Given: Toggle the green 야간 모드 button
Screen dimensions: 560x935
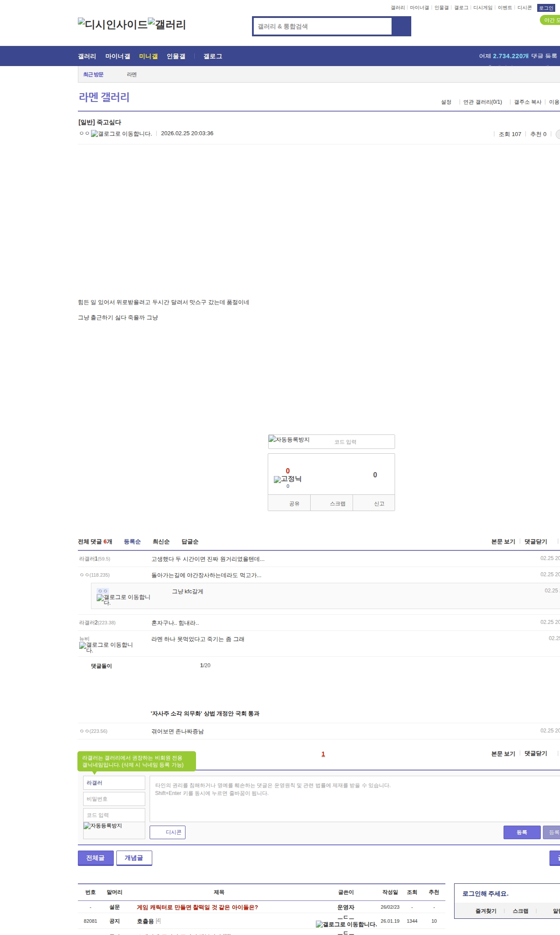Looking at the screenshot, I should point(550,20).
